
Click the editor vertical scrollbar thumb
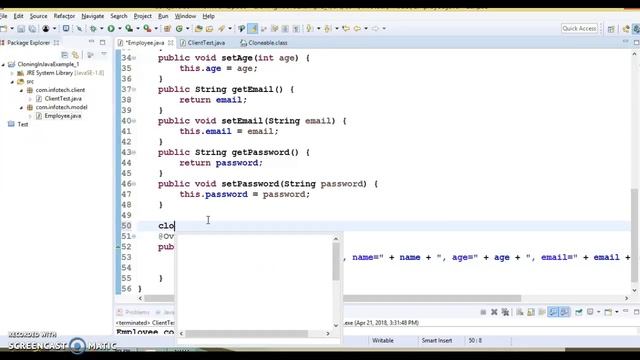pos(634,236)
